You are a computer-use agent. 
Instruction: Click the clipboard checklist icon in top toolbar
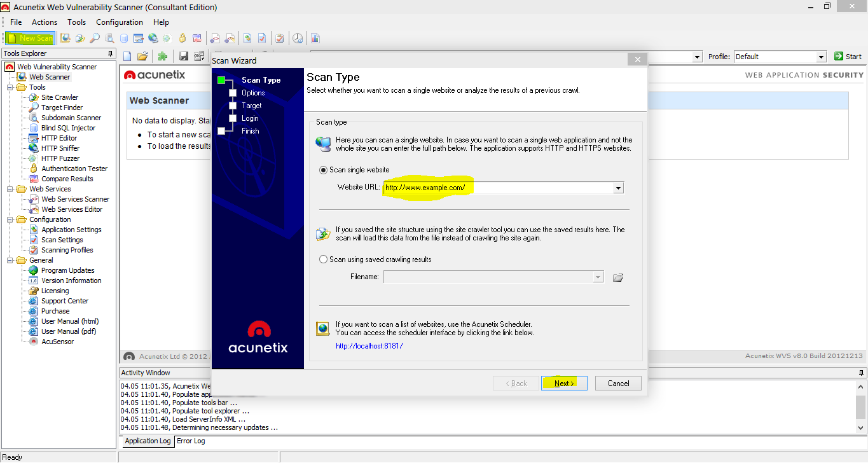279,38
